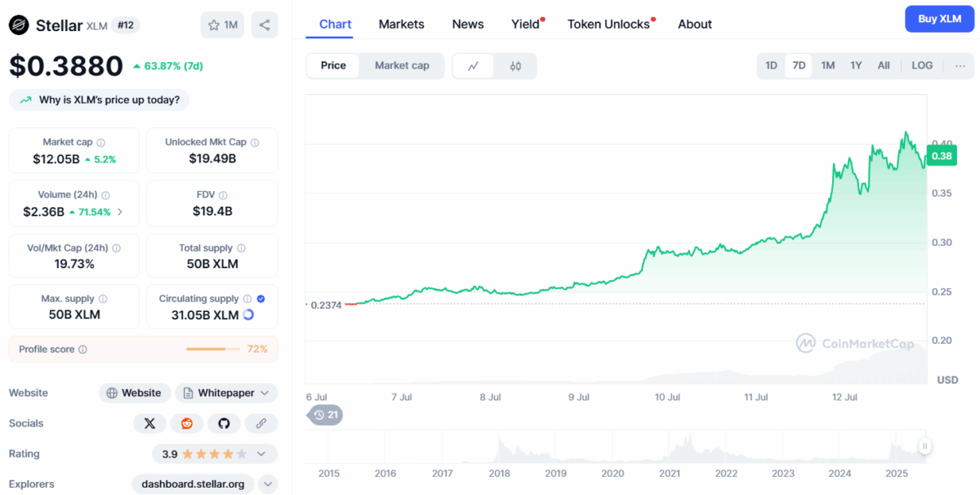The image size is (980, 495).
Task: Open the share icon button
Action: pos(265,25)
